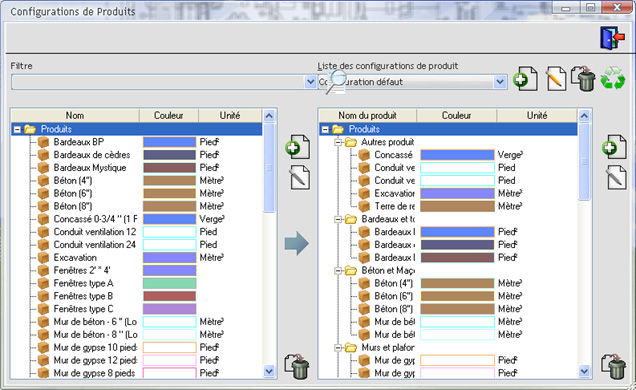Select Conduit ventilation 24 in left list
Viewport: 636px width, 390px height.
point(95,245)
